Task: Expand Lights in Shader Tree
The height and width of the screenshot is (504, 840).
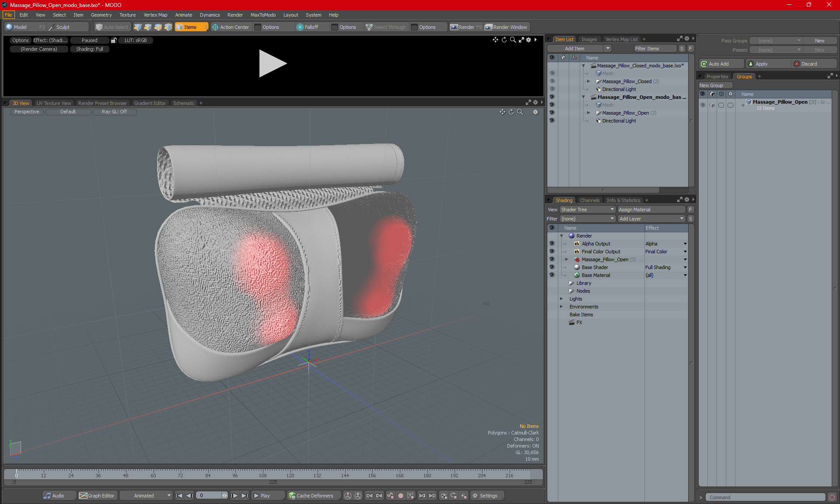Action: [562, 299]
